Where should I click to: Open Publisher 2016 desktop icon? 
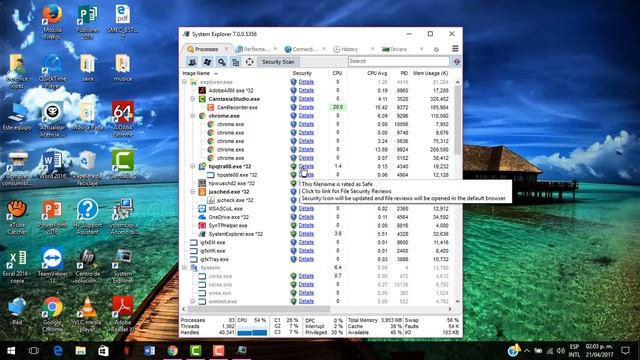click(x=87, y=22)
